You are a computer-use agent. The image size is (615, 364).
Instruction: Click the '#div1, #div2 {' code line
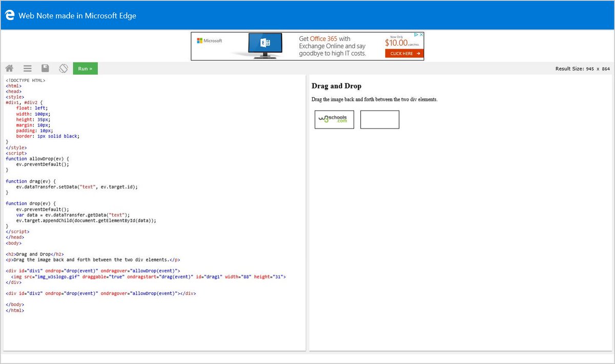(x=24, y=102)
